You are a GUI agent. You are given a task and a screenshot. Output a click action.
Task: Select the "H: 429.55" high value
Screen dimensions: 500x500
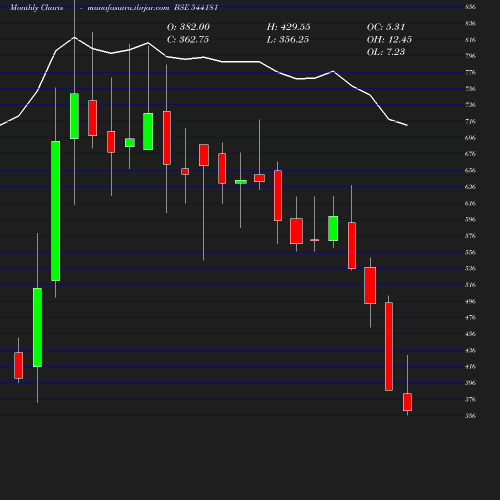pos(289,27)
